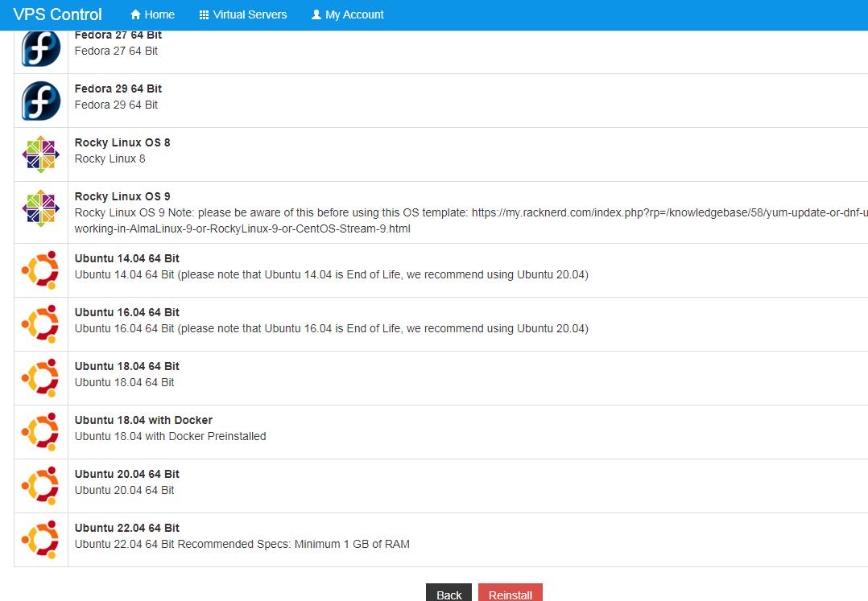Click the Rocky Linux 9 knowledgebase URL note

click(x=471, y=220)
